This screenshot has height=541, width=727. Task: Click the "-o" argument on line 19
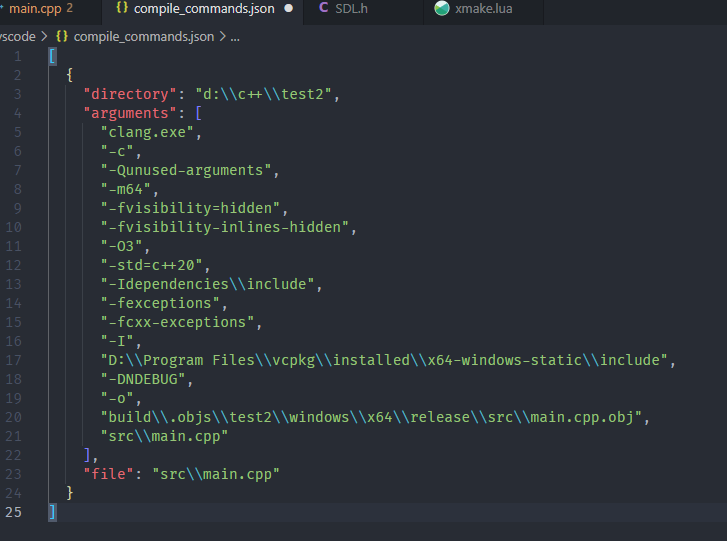pos(117,398)
